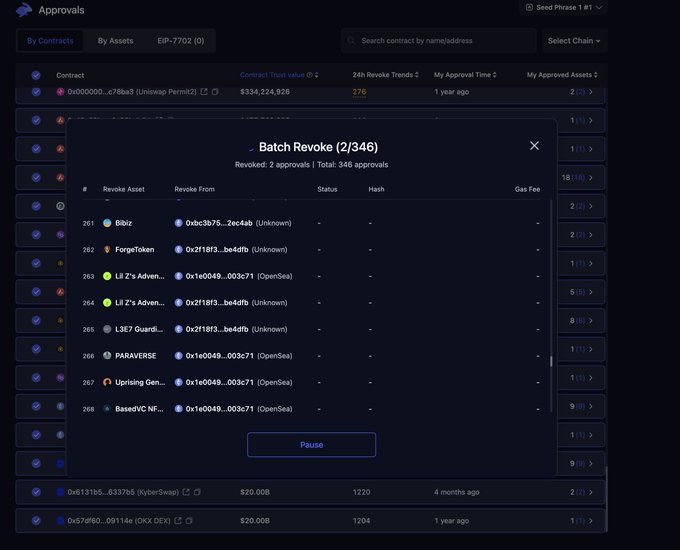Click the Batch Revoke list scrollbar thumb
This screenshot has height=550, width=680.
point(551,361)
